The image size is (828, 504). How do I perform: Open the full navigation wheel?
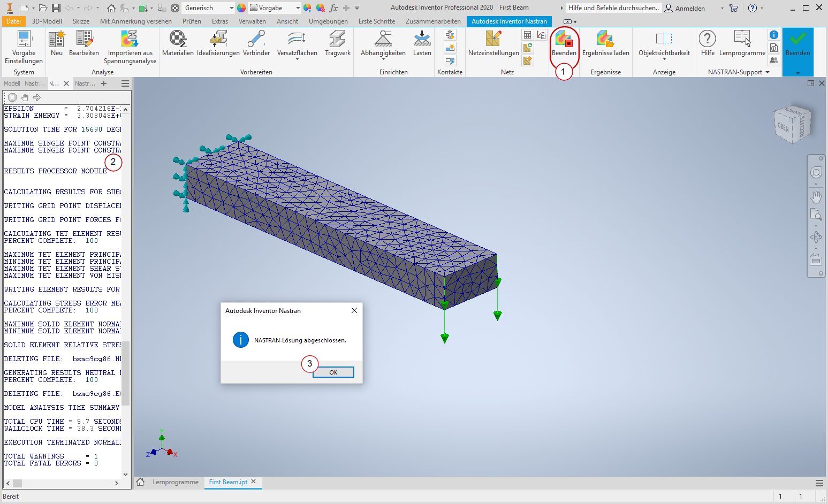pyautogui.click(x=816, y=172)
